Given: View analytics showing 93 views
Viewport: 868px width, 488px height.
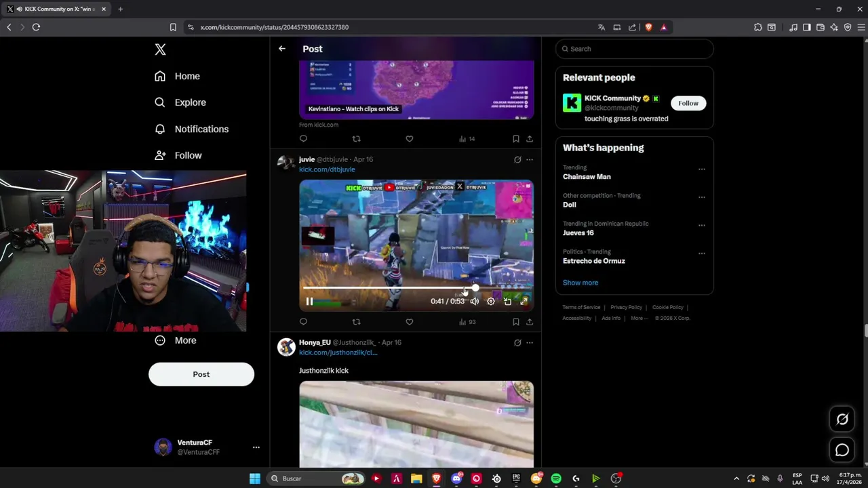Looking at the screenshot, I should tap(467, 322).
